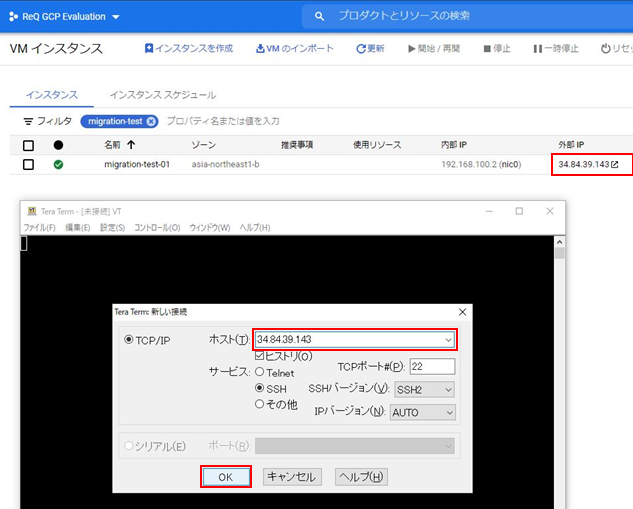Viewport: 633px width, 509px height.
Task: Click the pause (一時停止) icon
Action: click(537, 48)
